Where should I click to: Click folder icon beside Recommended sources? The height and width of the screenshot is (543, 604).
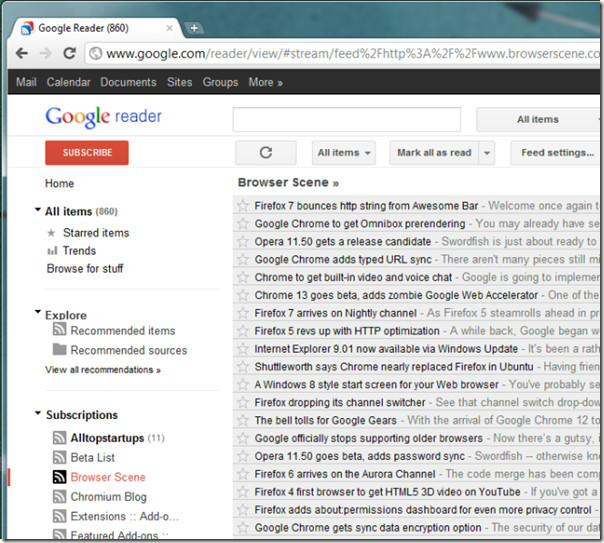point(59,349)
